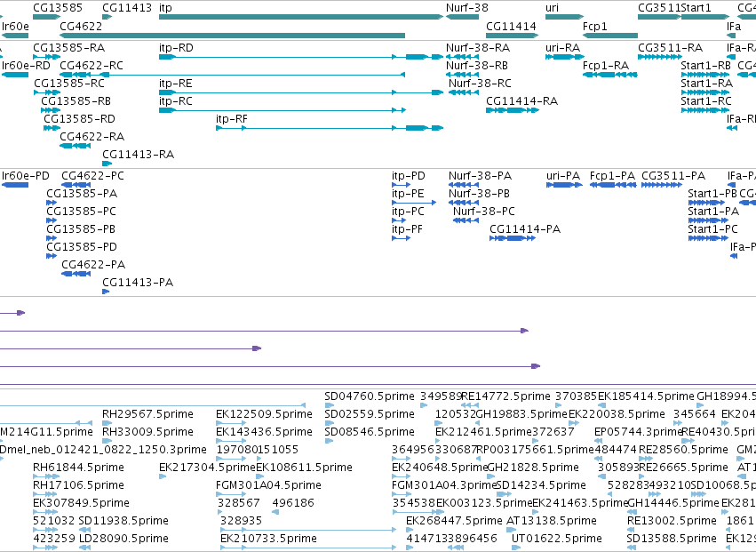Select the CG13585-RD transcript
The height and width of the screenshot is (552, 756).
point(52,128)
